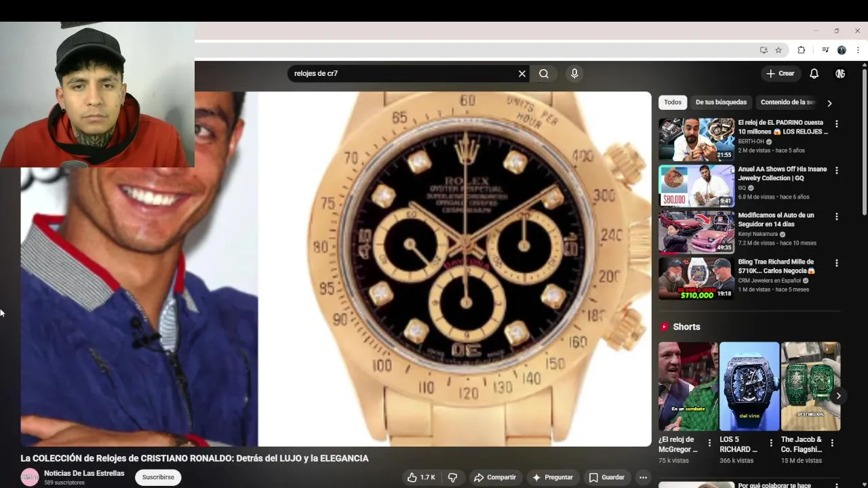Open The Jacob & Co. Flagship short
This screenshot has width=868, height=488.
click(x=810, y=386)
